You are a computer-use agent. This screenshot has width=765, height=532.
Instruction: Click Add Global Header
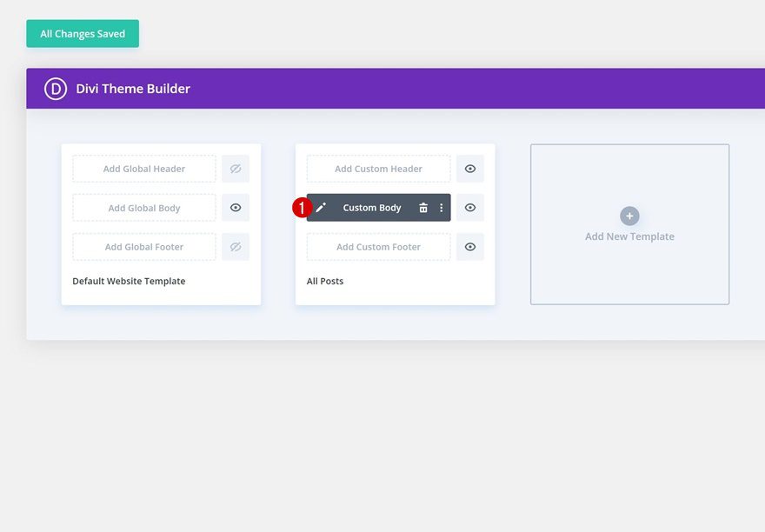coord(143,168)
